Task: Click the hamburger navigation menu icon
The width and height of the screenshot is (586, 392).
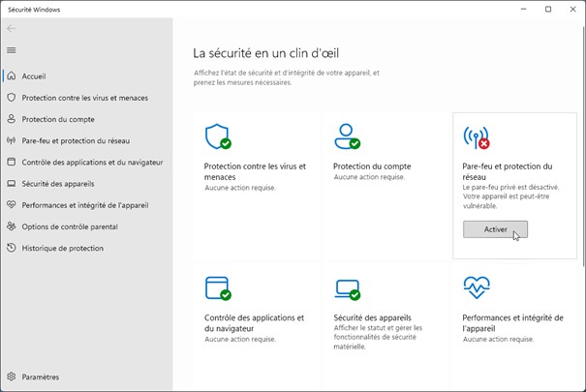Action: [x=12, y=50]
